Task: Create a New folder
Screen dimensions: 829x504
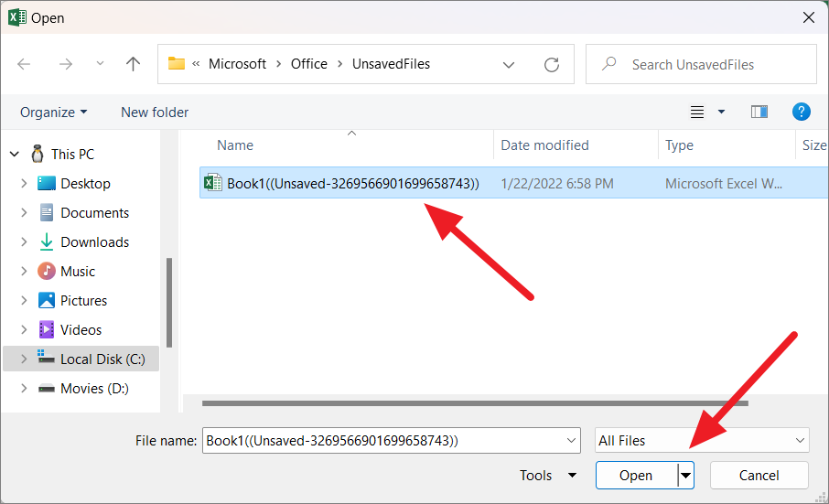Action: click(155, 112)
